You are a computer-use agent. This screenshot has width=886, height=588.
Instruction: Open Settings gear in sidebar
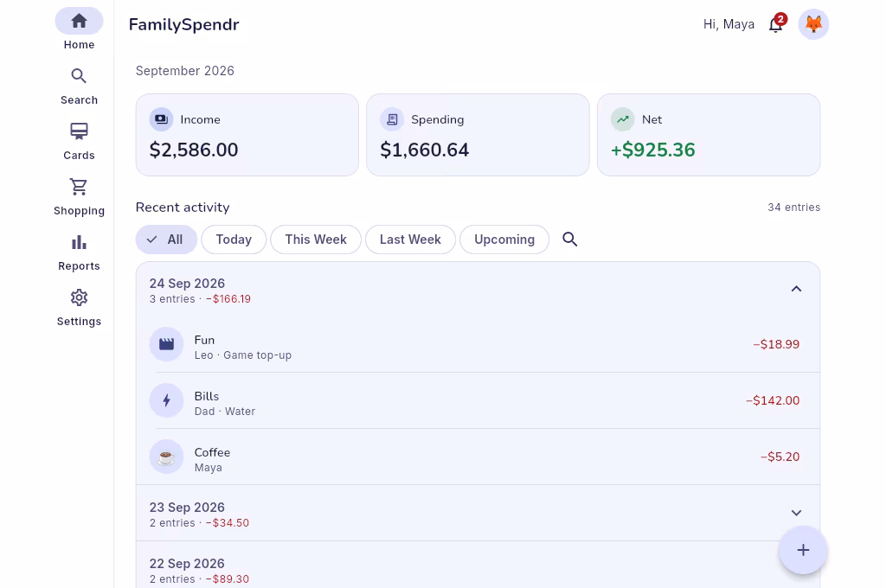click(x=79, y=308)
